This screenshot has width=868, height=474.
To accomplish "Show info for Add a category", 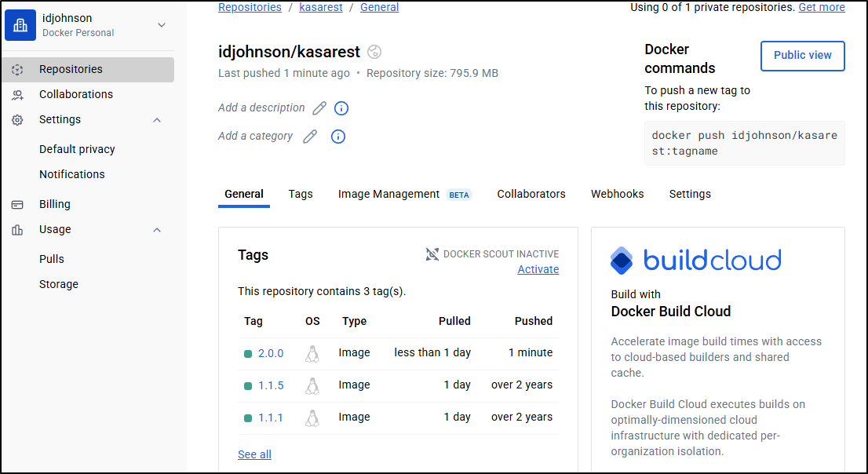I will pos(338,137).
